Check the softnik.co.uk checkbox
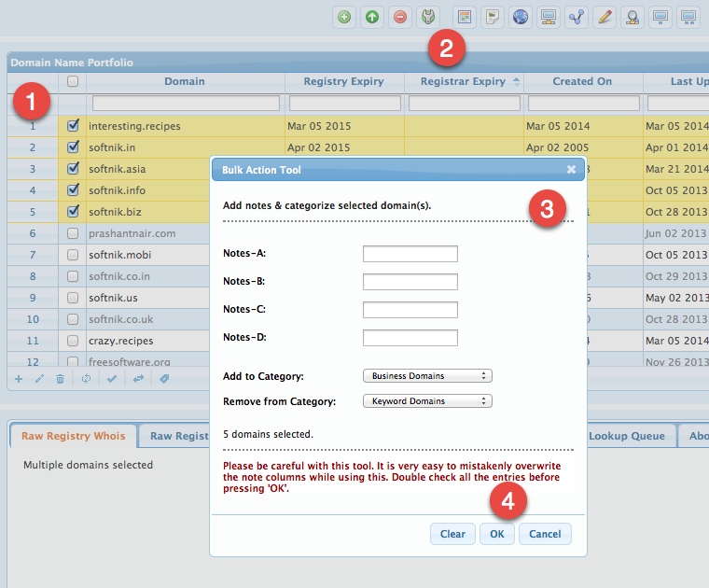709x588 pixels. coord(73,319)
